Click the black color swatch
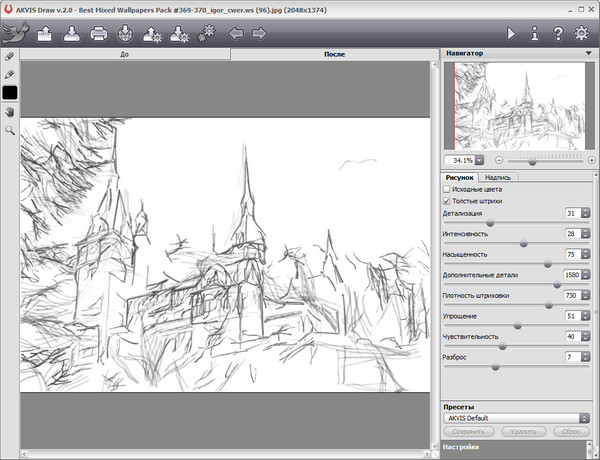Image resolution: width=600 pixels, height=460 pixels. [10, 93]
